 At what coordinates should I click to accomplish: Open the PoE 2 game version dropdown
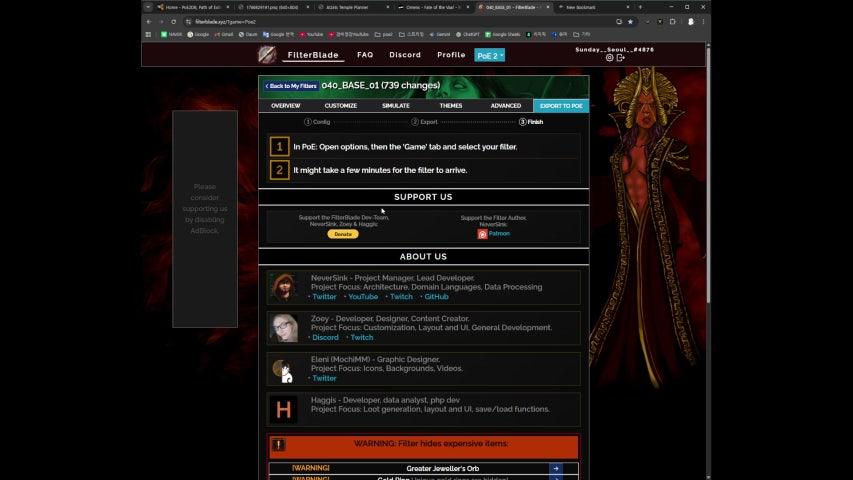pyautogui.click(x=490, y=56)
